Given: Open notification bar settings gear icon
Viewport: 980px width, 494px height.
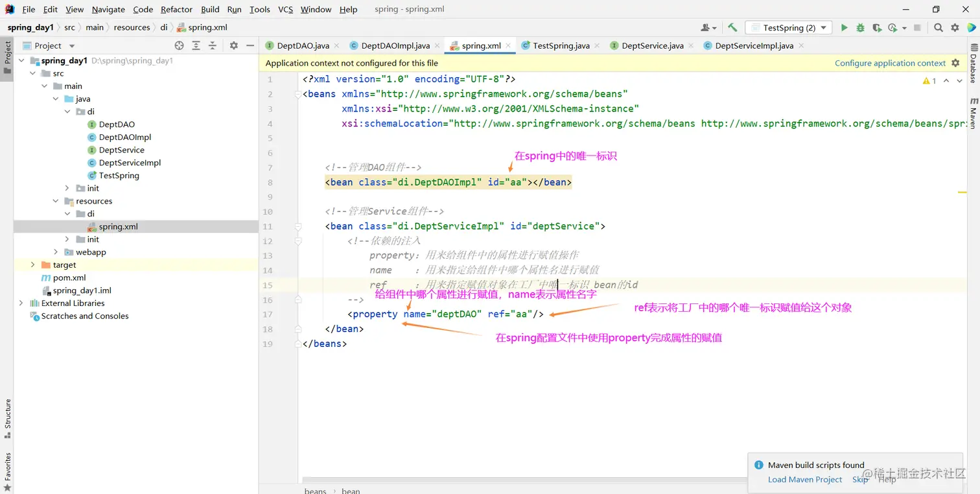Looking at the screenshot, I should [x=955, y=63].
